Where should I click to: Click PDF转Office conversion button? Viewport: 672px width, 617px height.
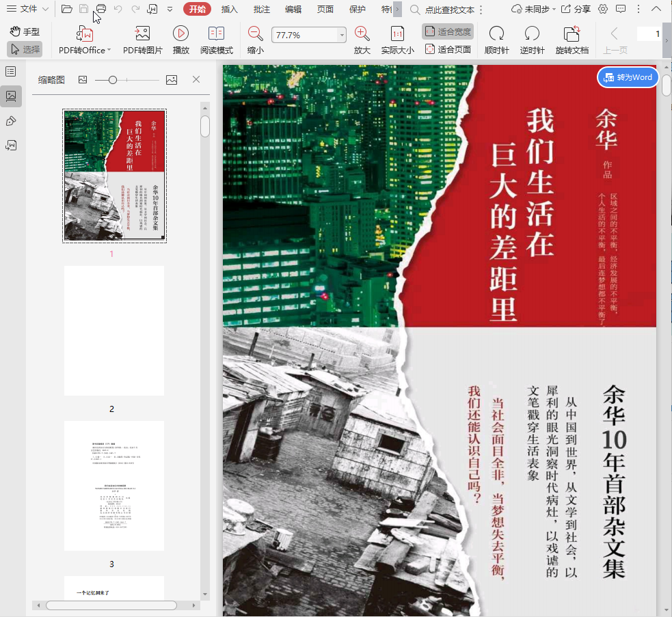85,40
